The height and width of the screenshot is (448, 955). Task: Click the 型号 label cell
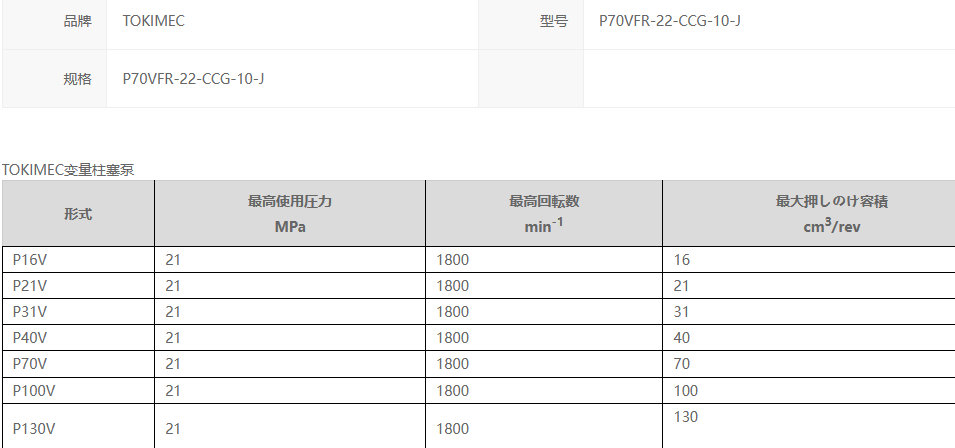pos(553,20)
